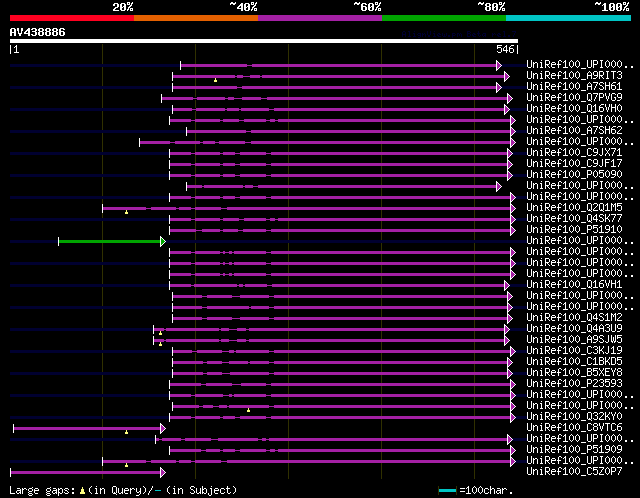Click the cyan ~100% identity legend segment
Image resolution: width=640 pixels, height=498 pixels.
[x=569, y=18]
